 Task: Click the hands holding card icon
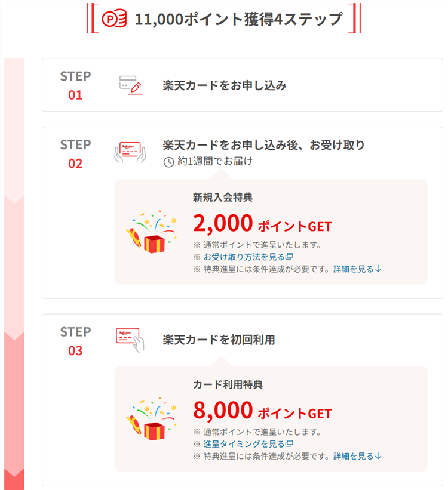(130, 152)
